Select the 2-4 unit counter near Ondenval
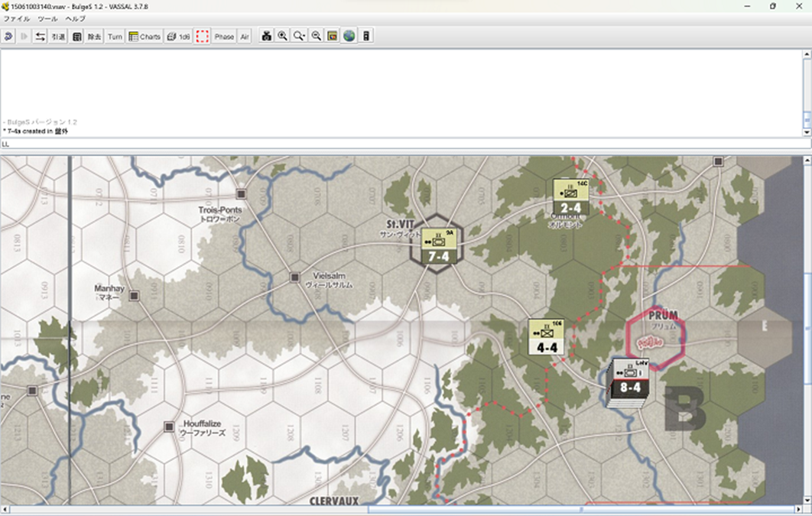 (570, 197)
